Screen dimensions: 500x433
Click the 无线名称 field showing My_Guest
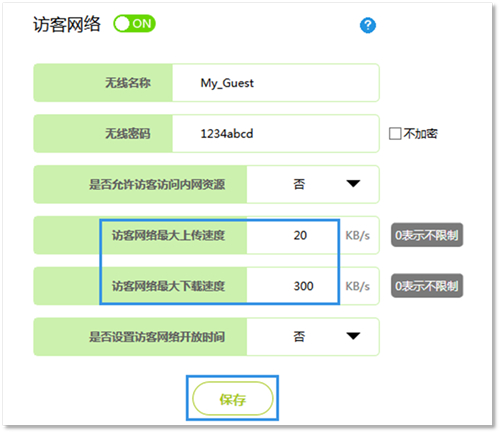tap(276, 83)
